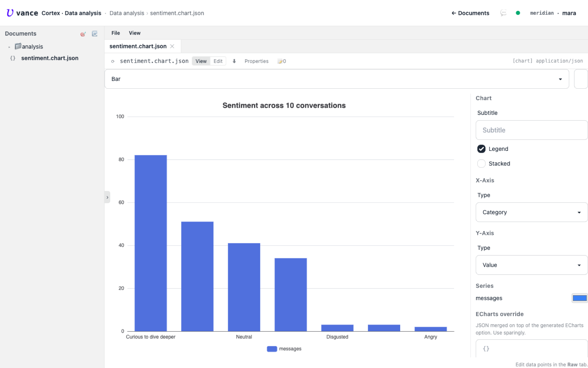This screenshot has width=588, height=368.
Task: Open the File menu
Action: coord(116,33)
